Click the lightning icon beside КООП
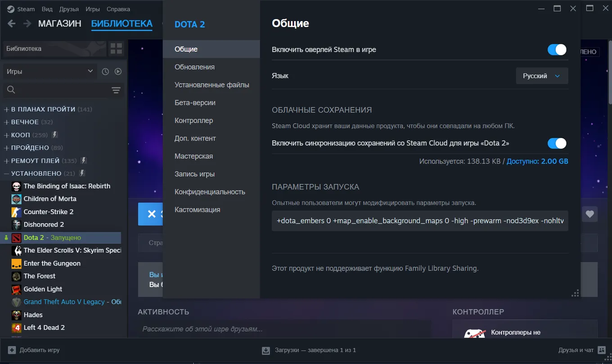The height and width of the screenshot is (364, 612). click(55, 135)
